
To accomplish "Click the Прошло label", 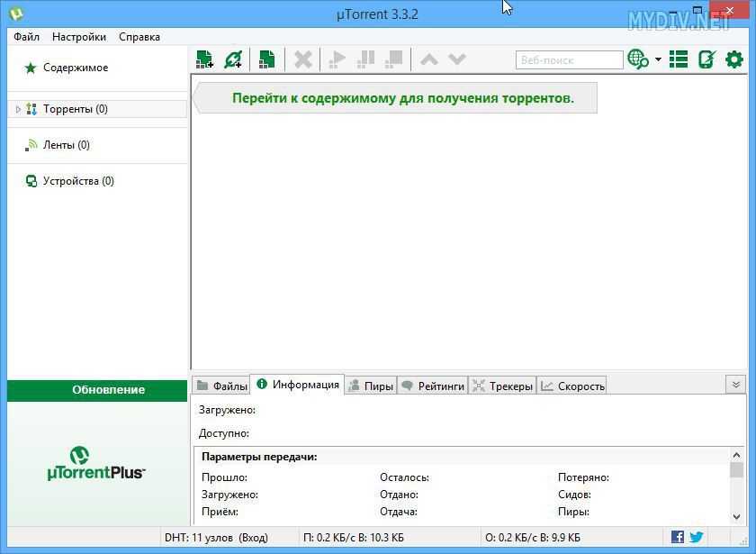I will tap(224, 477).
